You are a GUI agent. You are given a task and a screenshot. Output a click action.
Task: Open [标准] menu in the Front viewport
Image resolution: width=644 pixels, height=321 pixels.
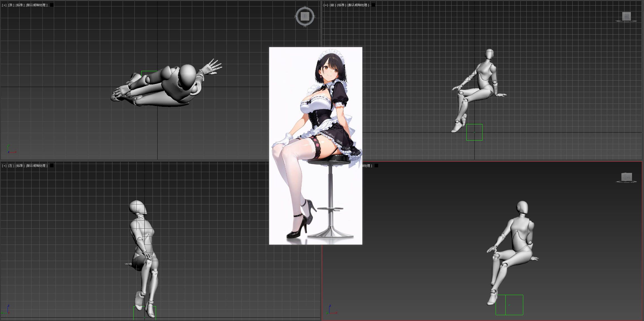click(342, 5)
